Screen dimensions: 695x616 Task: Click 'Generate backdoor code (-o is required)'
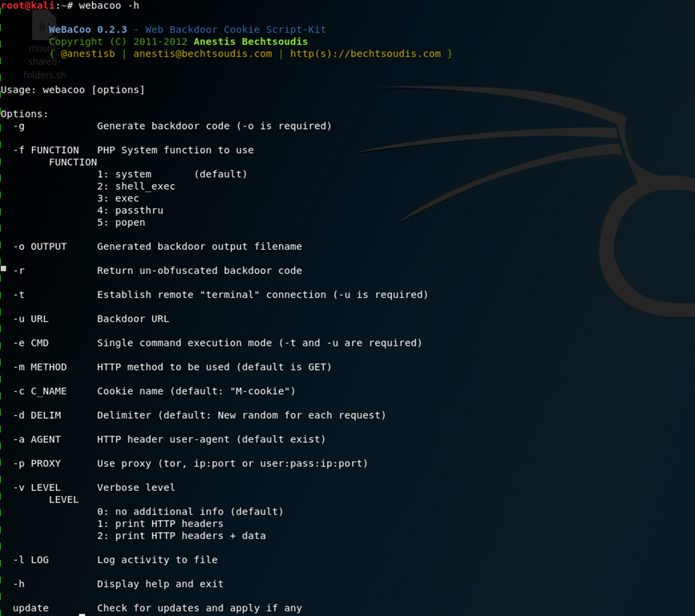pyautogui.click(x=214, y=127)
